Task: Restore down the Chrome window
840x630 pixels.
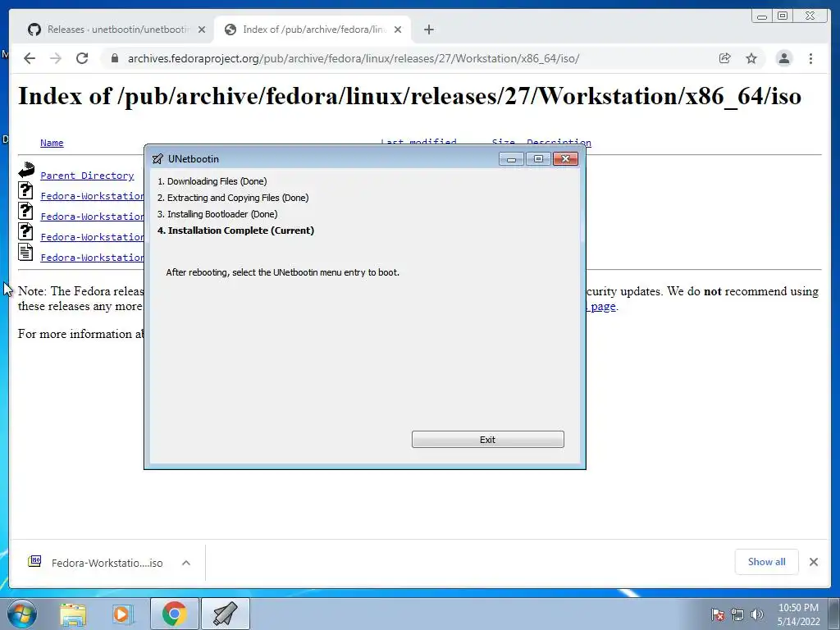Action: [x=783, y=16]
